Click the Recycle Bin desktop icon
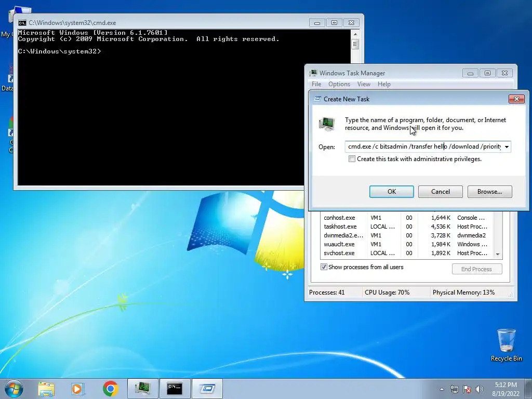Screen dimensions: 532x399 click(x=506, y=345)
